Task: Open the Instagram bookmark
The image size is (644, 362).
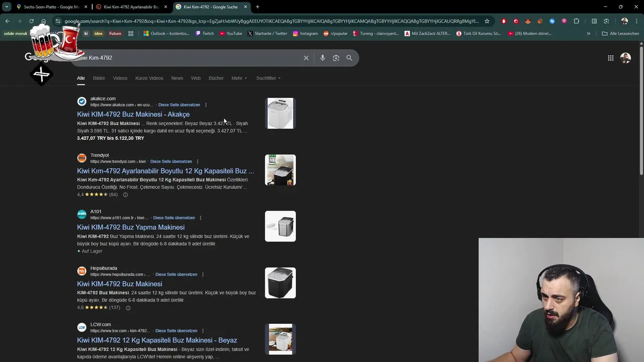Action: (305, 34)
